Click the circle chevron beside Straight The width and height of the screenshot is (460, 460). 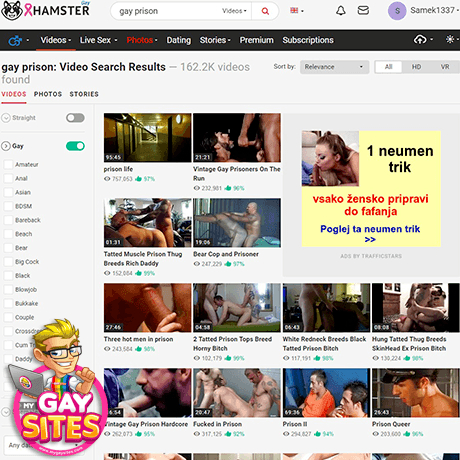coord(6,118)
